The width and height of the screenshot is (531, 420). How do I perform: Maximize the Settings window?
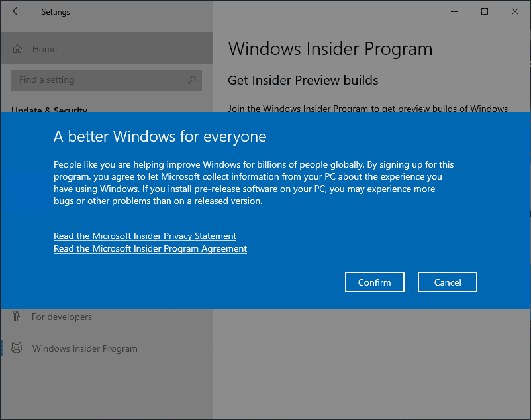click(x=485, y=11)
